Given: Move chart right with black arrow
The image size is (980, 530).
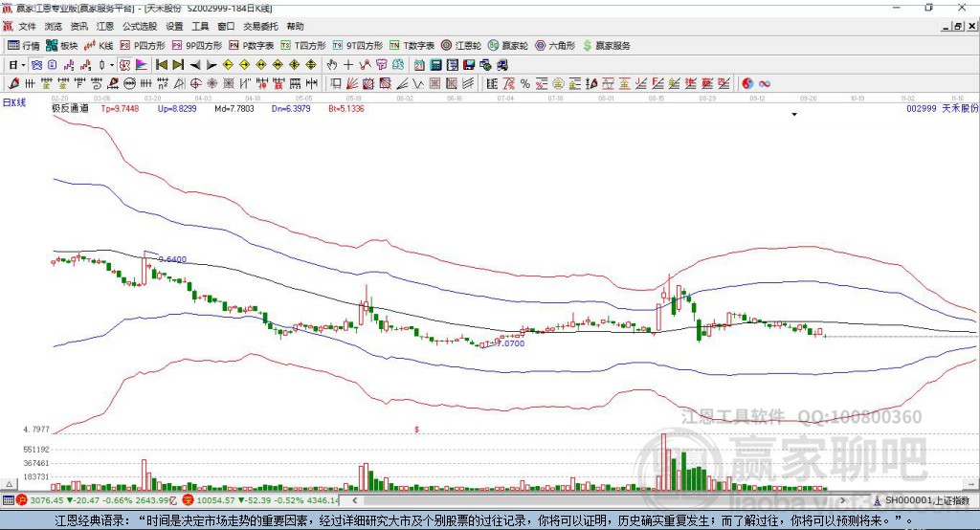Looking at the screenshot, I should [x=212, y=65].
